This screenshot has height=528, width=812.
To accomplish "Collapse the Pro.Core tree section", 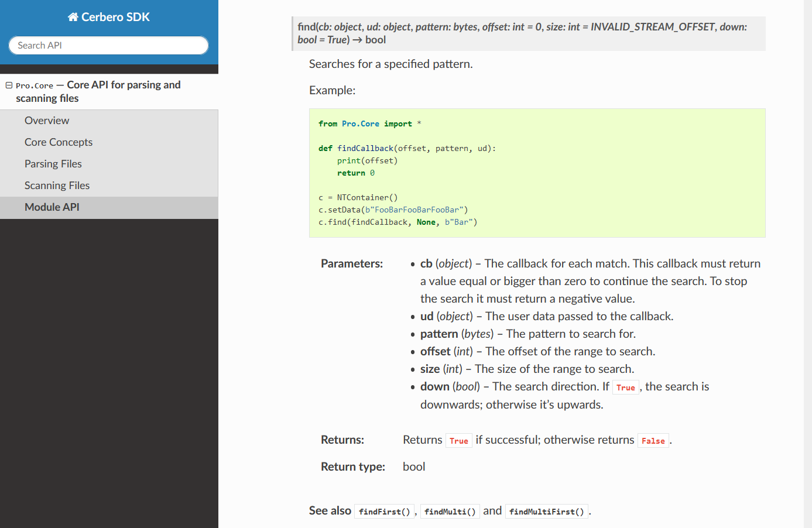I will click(9, 85).
